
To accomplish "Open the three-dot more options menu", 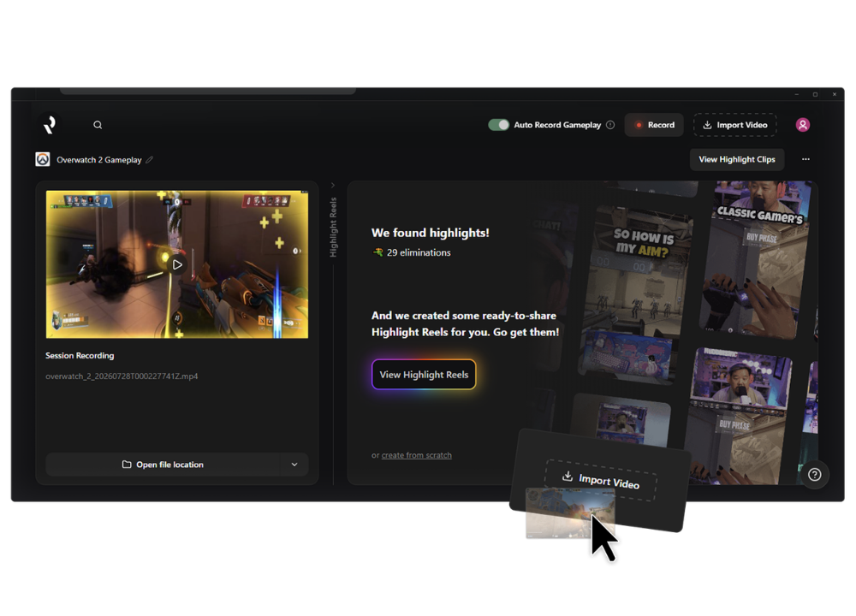I will (x=805, y=159).
